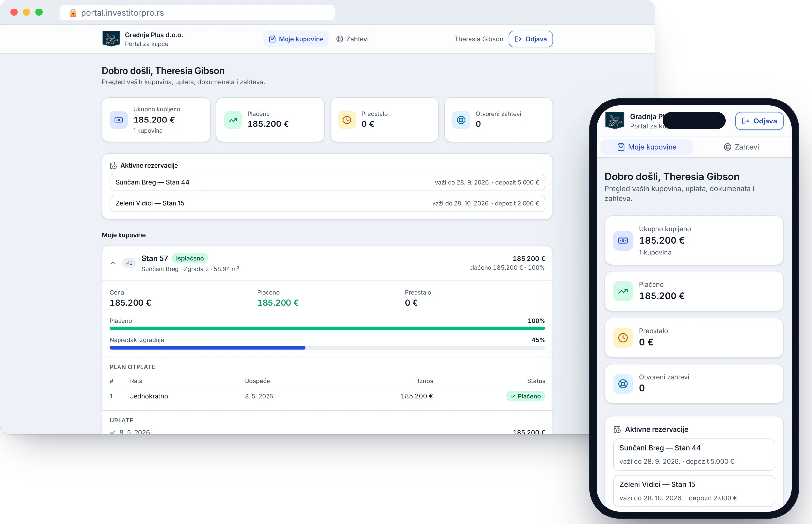Open Sunčani Breg — Stan 44 reservation on desktop

[x=327, y=182]
